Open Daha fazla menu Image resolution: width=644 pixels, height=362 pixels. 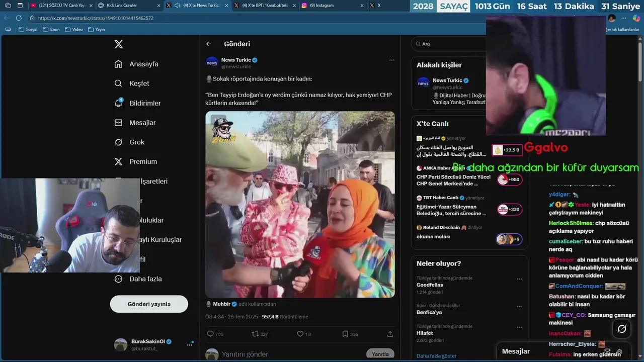[x=138, y=279]
